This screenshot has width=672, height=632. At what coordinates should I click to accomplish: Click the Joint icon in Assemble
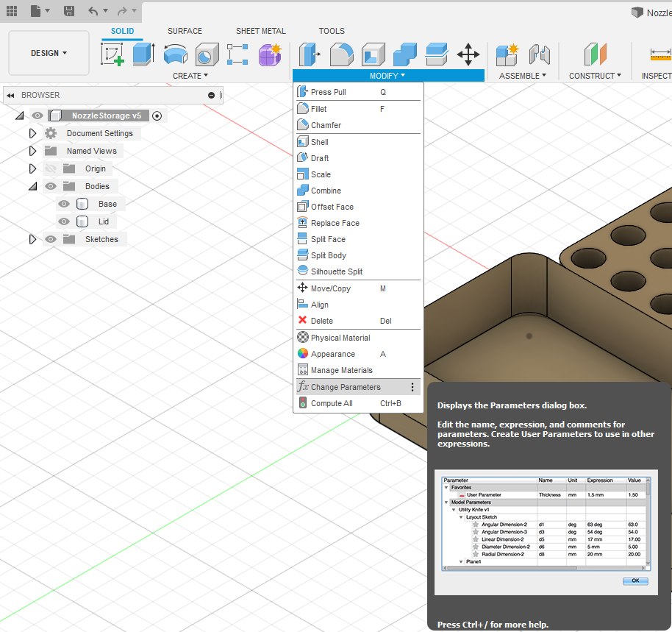[x=539, y=54]
